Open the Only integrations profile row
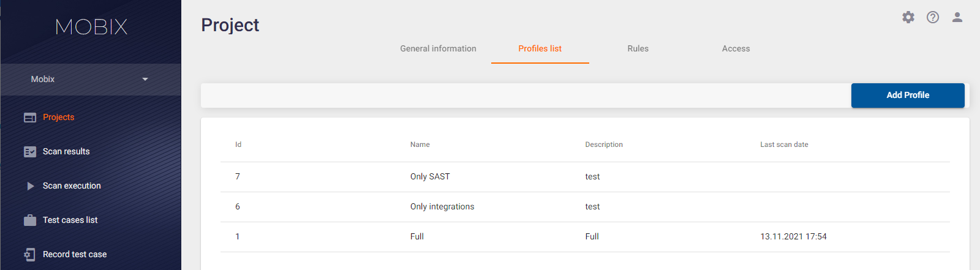This screenshot has width=980, height=270. click(585, 207)
